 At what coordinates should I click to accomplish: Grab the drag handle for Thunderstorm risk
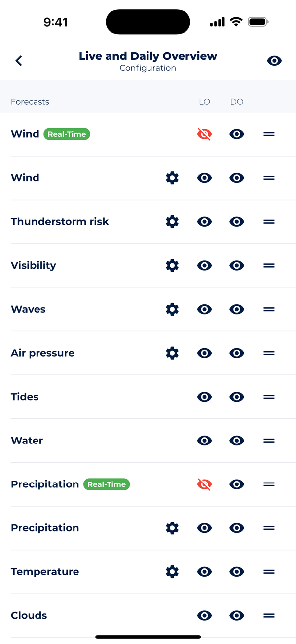click(269, 221)
